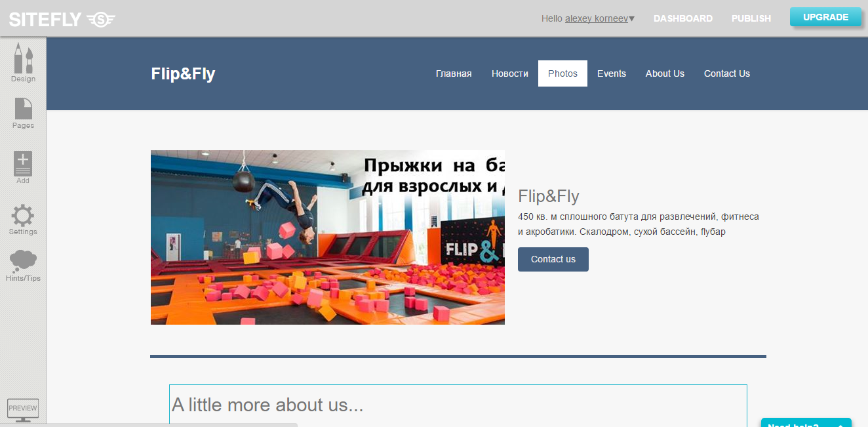Click the Sitefly logo

[62, 19]
